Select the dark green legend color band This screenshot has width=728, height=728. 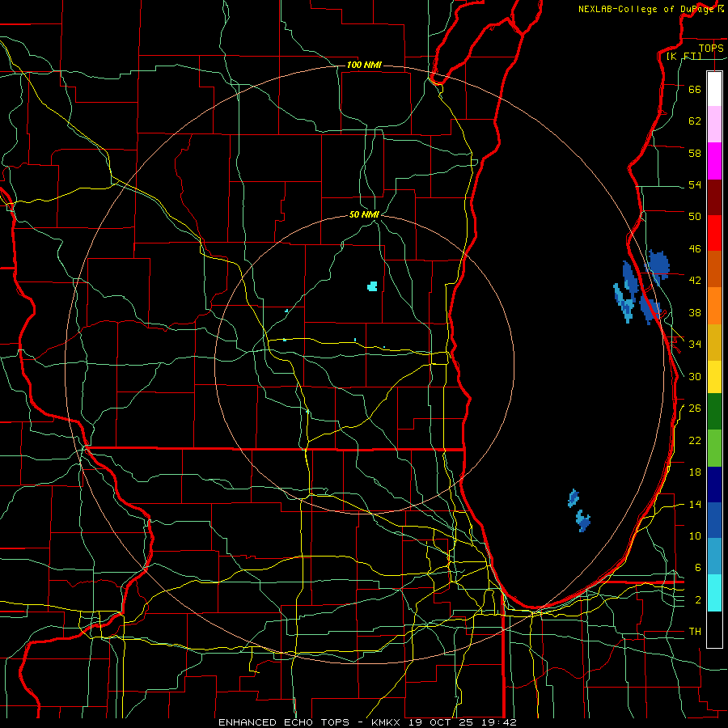pos(714,412)
